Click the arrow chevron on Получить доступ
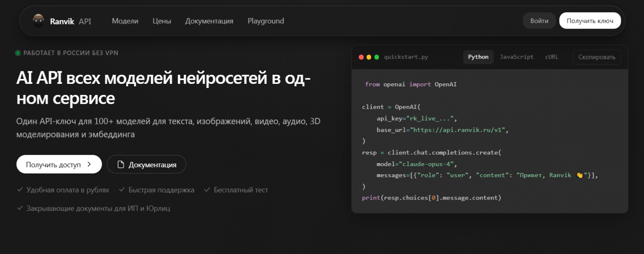 tap(89, 164)
